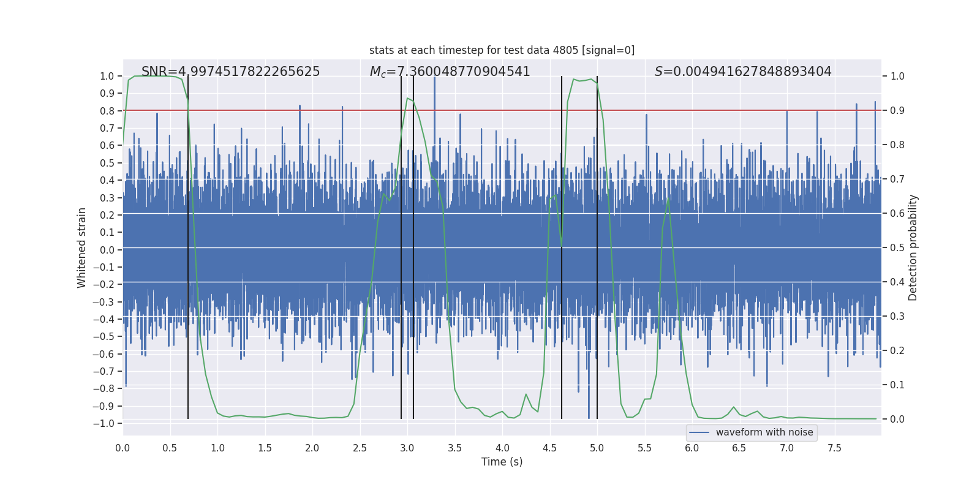The height and width of the screenshot is (490, 980).
Task: Select the 1.5 tick on the time axis
Action: coord(265,448)
